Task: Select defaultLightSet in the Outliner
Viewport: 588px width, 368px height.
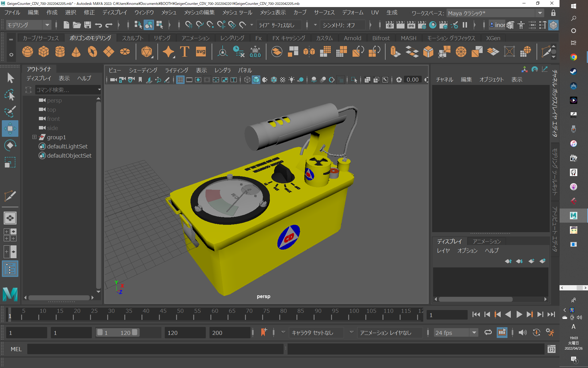Action: click(x=67, y=146)
